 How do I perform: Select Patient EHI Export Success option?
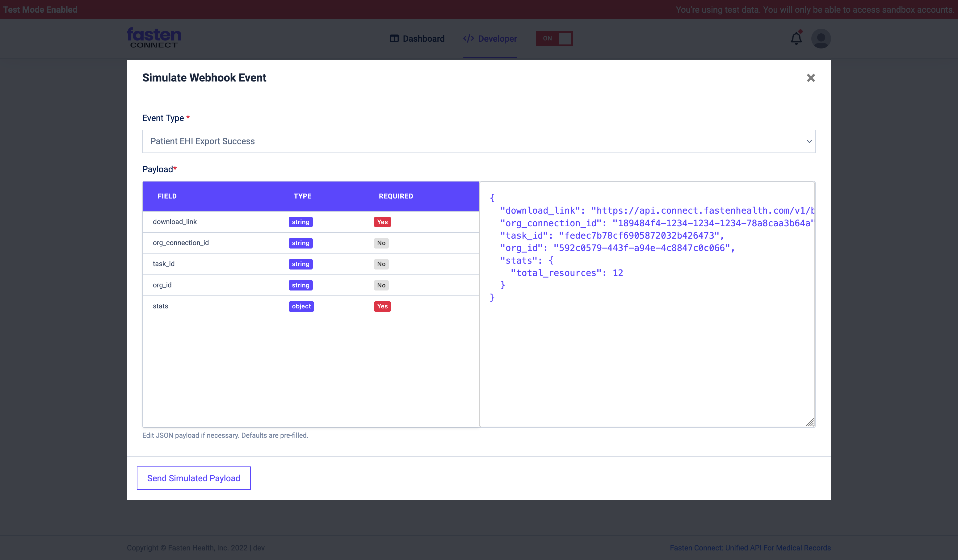202,141
